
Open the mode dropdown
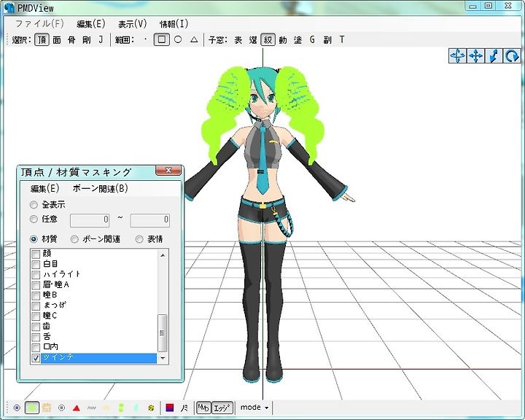click(x=254, y=408)
